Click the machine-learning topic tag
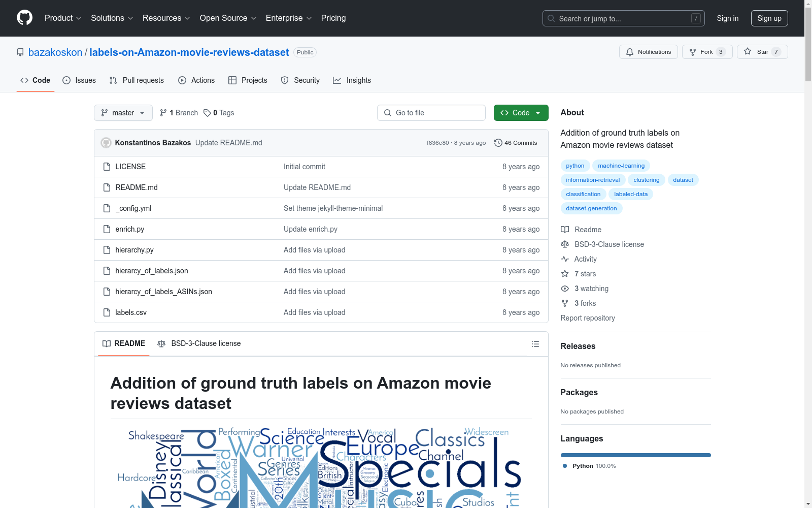Image resolution: width=812 pixels, height=508 pixels. pos(621,166)
